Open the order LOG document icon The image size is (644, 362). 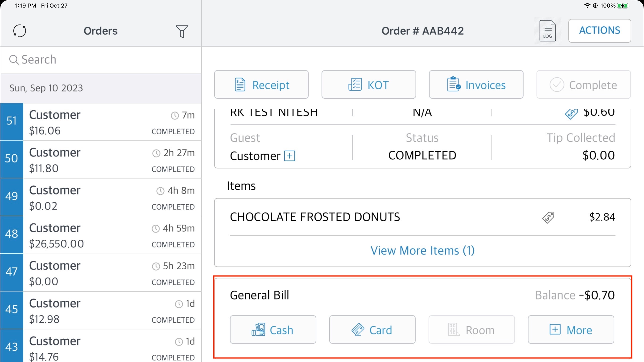coord(547,31)
